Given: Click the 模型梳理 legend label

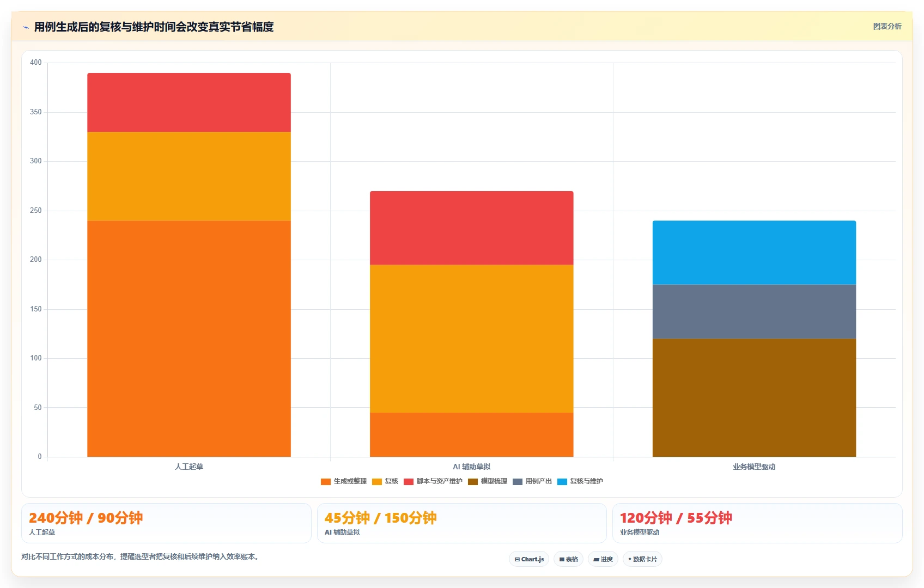Looking at the screenshot, I should pyautogui.click(x=494, y=481).
